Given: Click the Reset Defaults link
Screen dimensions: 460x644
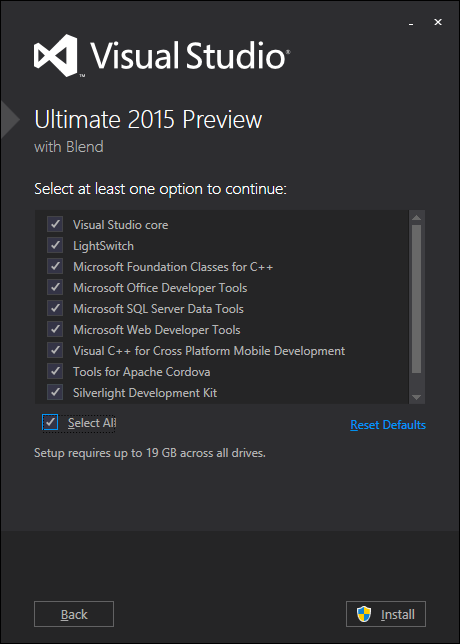Looking at the screenshot, I should pyautogui.click(x=388, y=425).
